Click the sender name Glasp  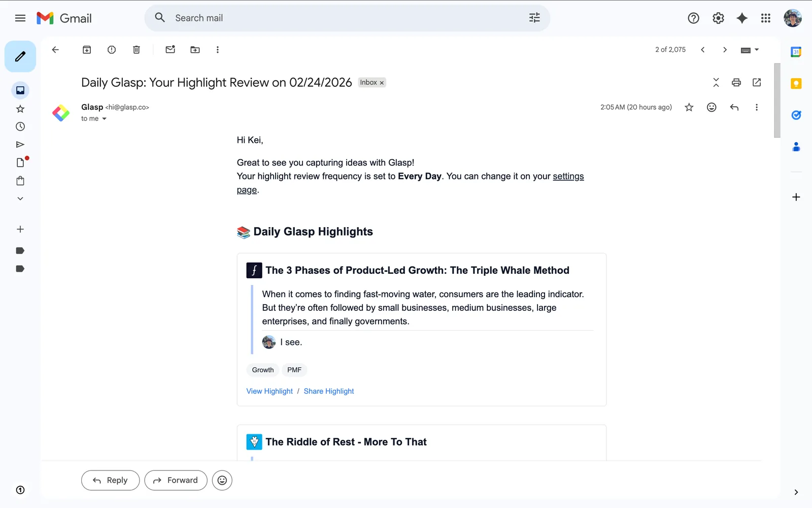tap(92, 107)
